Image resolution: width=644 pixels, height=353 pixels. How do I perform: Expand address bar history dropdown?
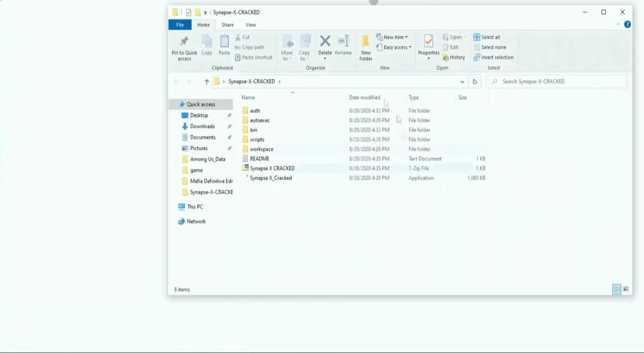(462, 81)
